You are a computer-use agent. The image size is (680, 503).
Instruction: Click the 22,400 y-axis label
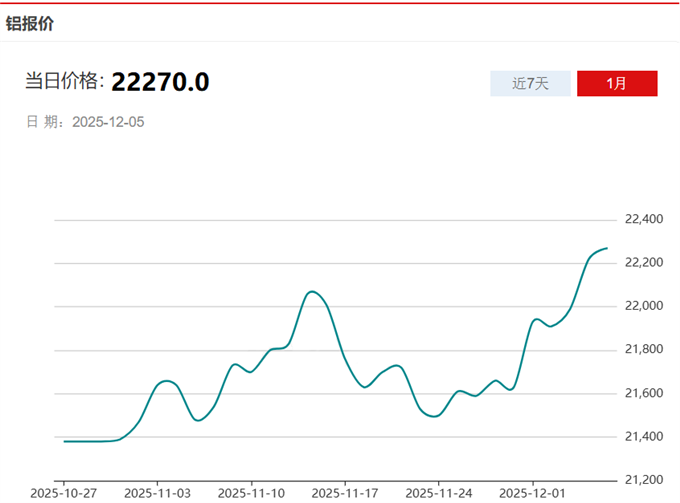pos(644,219)
